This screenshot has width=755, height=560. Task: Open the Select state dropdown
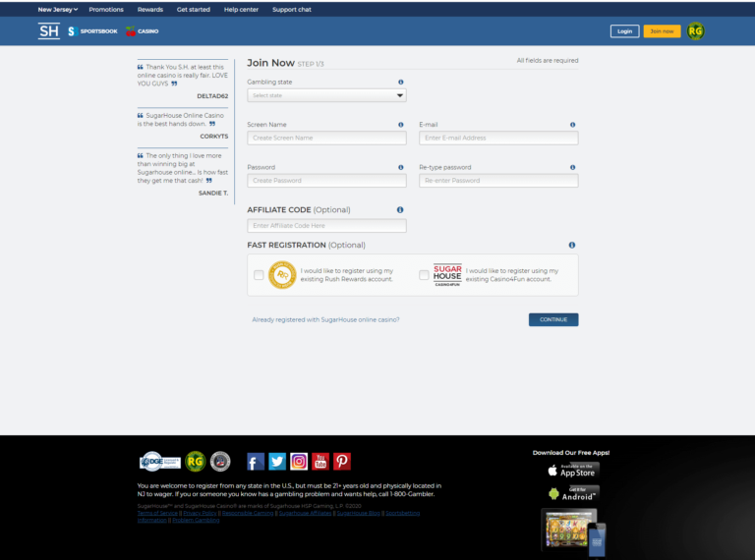pos(326,95)
